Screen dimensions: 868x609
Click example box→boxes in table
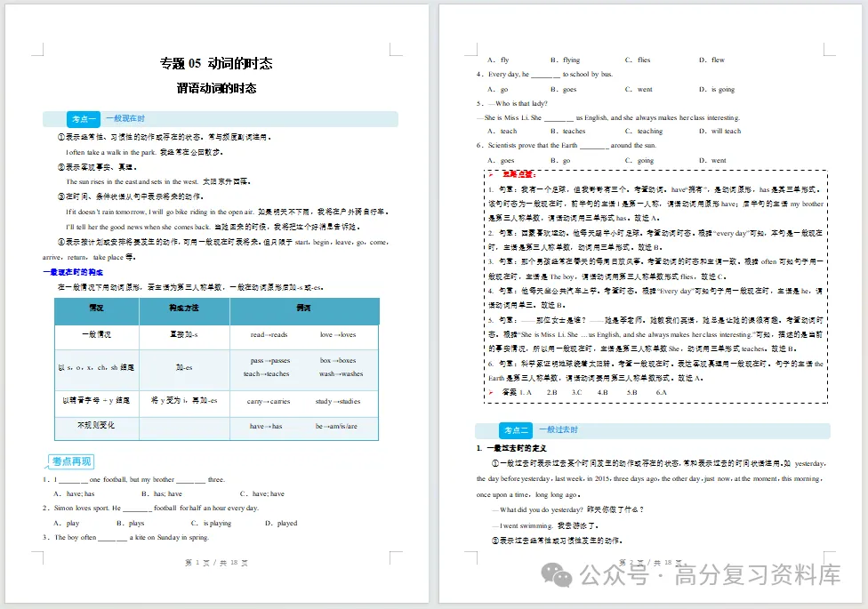(338, 360)
